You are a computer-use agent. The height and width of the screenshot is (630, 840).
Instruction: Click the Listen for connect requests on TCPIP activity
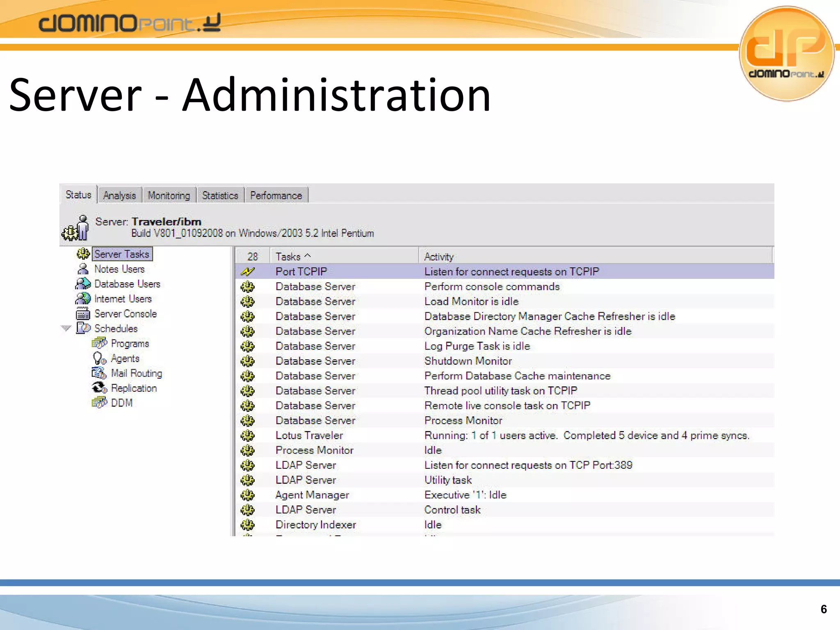511,272
